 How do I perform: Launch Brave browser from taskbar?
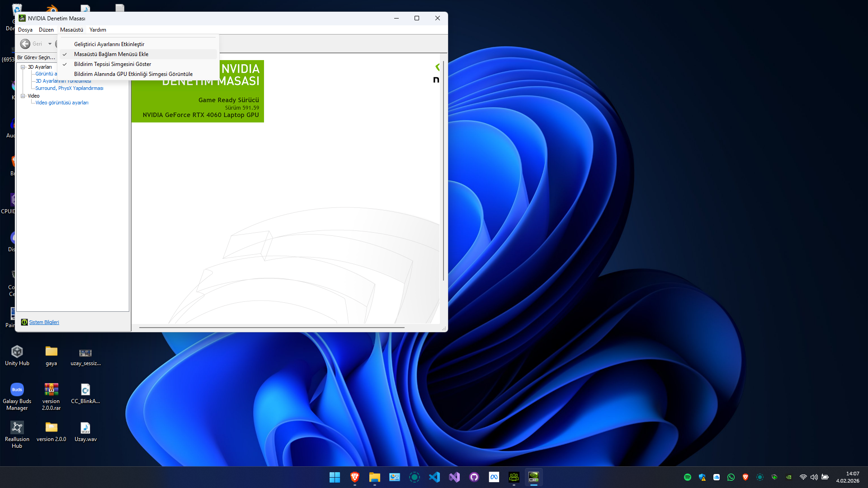point(355,477)
